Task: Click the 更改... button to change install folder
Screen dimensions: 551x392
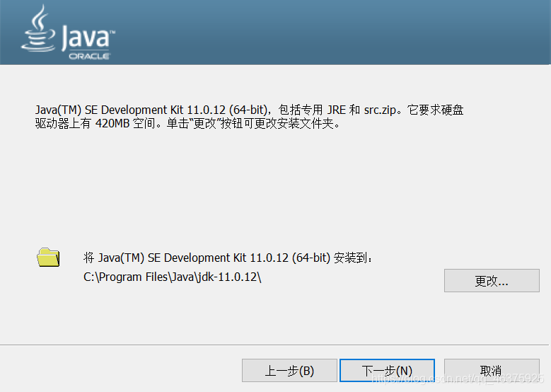Action: tap(492, 280)
